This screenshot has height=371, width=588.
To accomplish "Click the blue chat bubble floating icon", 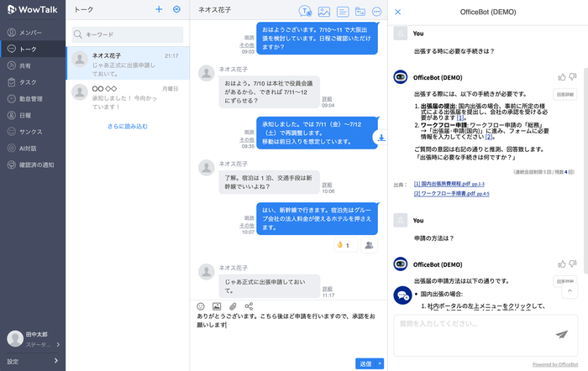I will [402, 295].
